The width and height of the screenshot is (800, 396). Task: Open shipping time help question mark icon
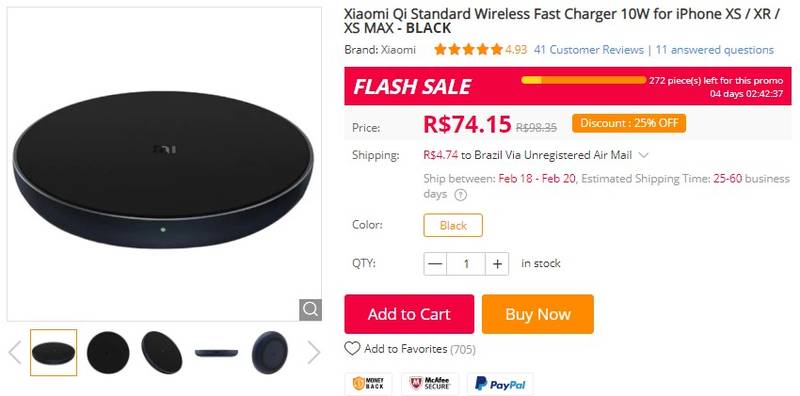(460, 195)
